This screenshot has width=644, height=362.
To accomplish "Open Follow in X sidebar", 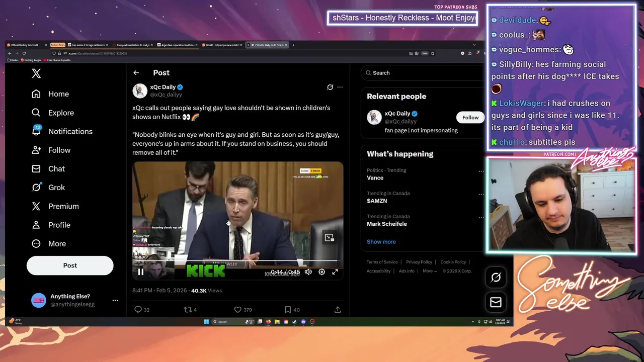I will pyautogui.click(x=51, y=150).
